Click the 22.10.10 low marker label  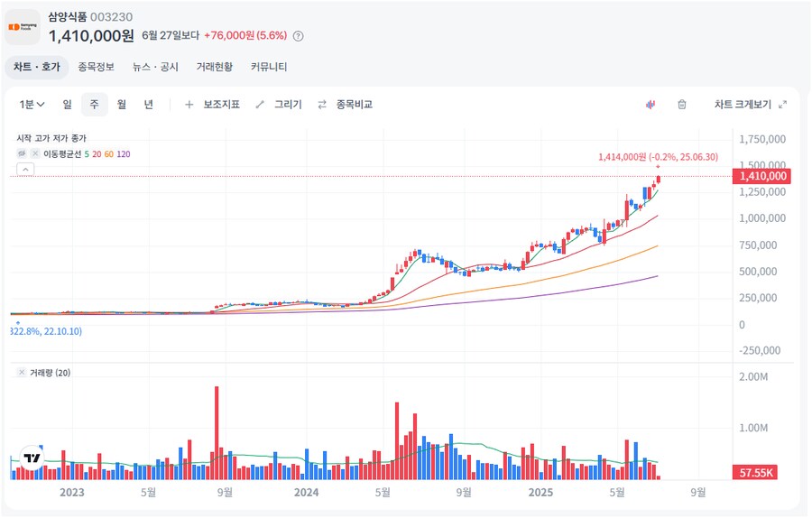coord(46,331)
